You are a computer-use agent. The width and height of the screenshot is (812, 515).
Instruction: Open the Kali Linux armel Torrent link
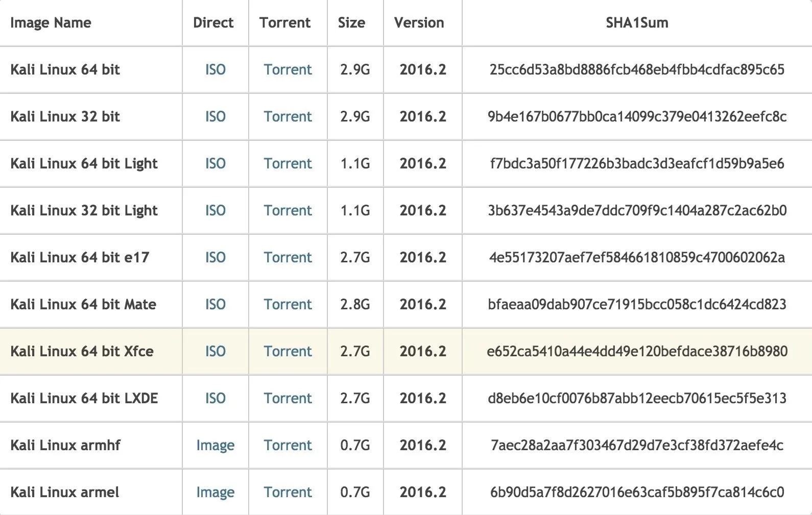coord(288,492)
